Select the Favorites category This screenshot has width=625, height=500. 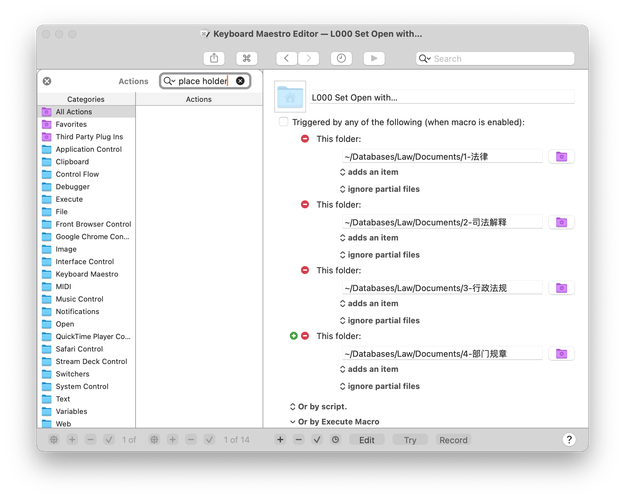86,124
